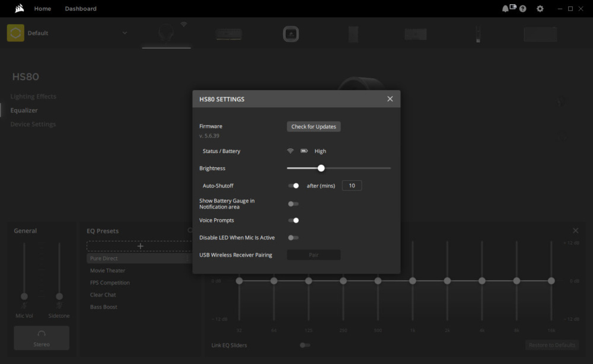The image size is (593, 364).
Task: Add a new EQ preset with plus
Action: (x=141, y=246)
